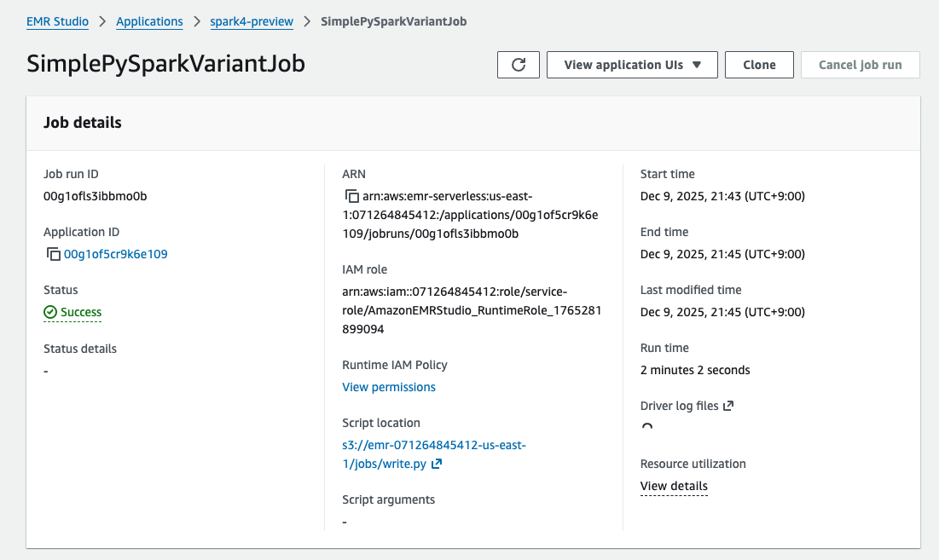Open Application ID 00g1of5cr9k6e109 link

point(116,254)
